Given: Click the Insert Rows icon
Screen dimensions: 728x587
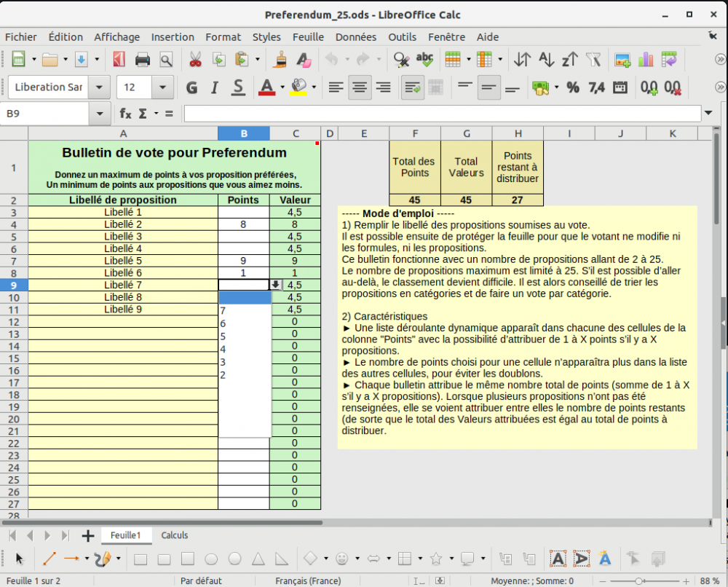Looking at the screenshot, I should (453, 60).
